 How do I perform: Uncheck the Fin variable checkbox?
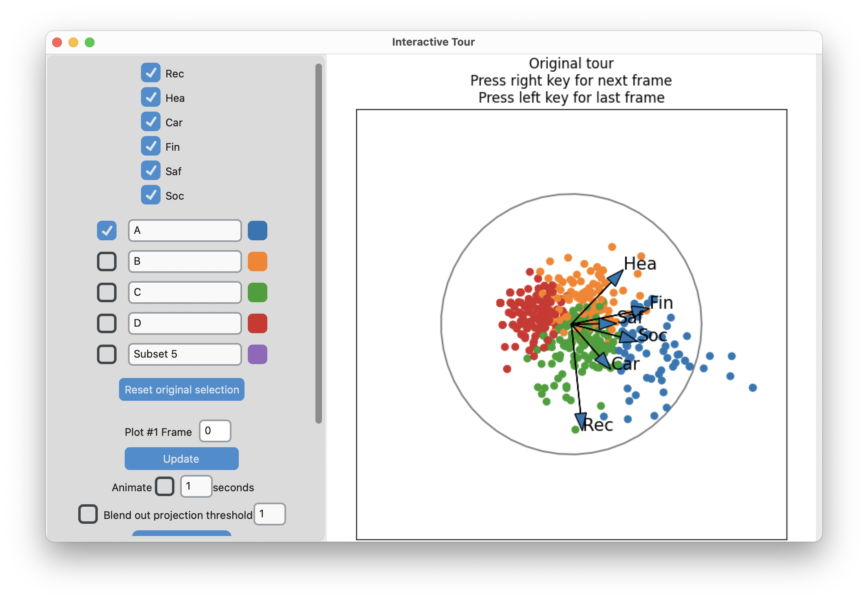pos(151,146)
